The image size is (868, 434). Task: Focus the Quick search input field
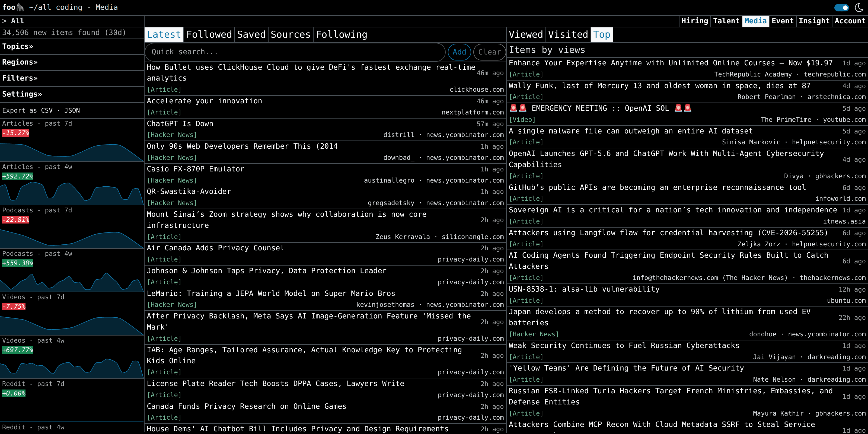295,52
